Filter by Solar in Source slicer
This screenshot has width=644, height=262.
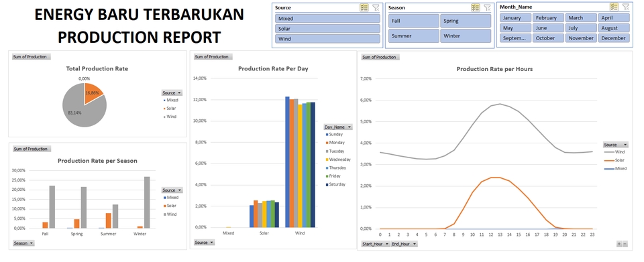point(328,29)
